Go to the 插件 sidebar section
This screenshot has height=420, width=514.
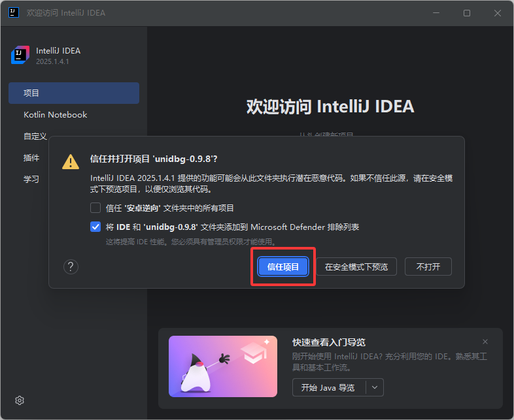[31, 158]
